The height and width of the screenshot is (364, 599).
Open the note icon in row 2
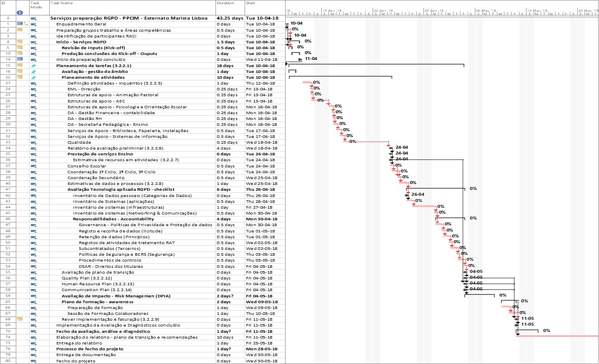(20, 30)
